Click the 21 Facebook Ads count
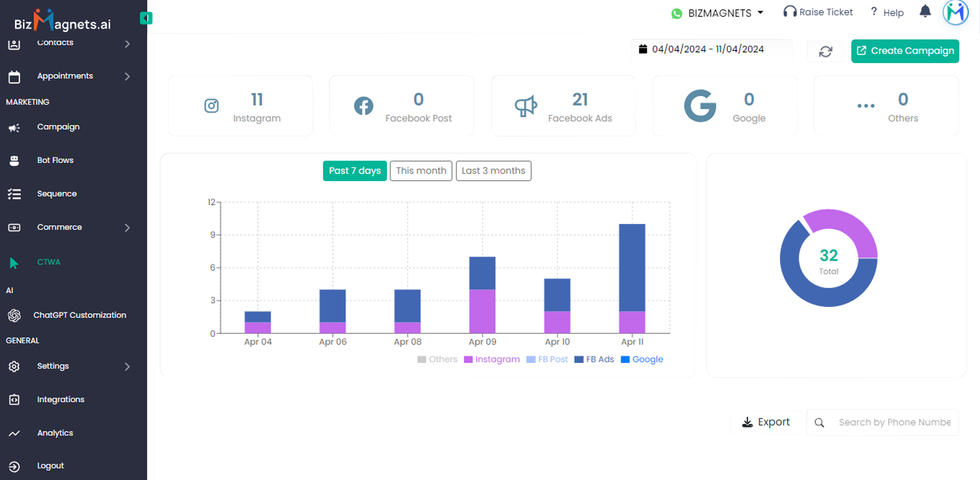This screenshot has height=480, width=980. [580, 100]
